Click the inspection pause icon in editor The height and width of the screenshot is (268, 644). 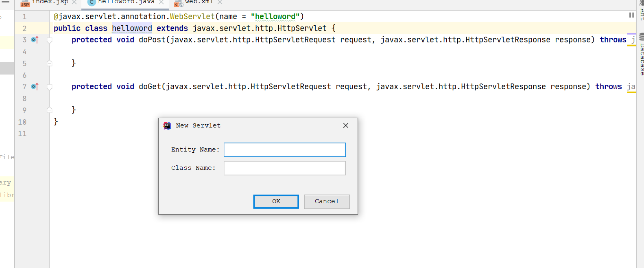coord(631,15)
